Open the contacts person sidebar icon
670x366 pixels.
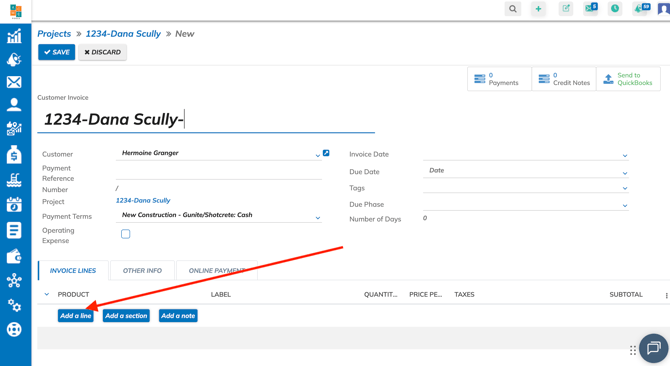(14, 105)
